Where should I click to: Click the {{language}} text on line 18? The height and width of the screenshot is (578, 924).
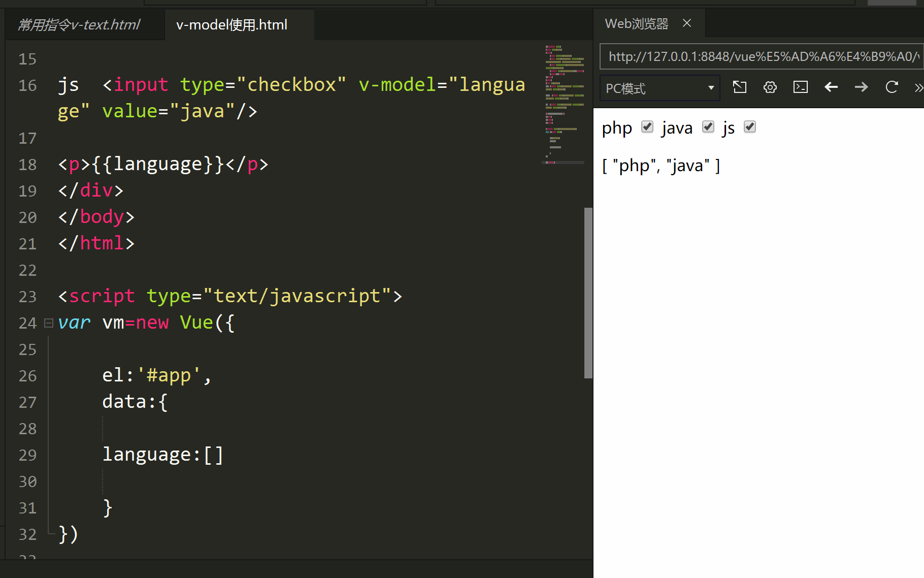158,164
